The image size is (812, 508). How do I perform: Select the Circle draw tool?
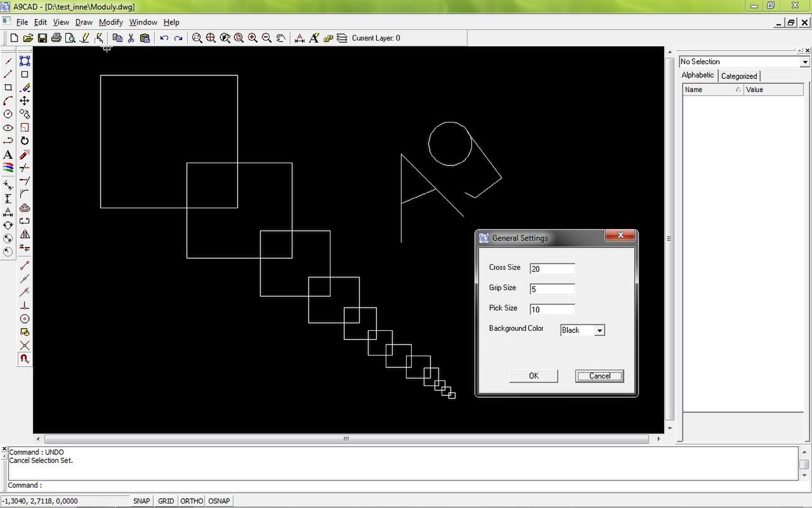point(8,114)
